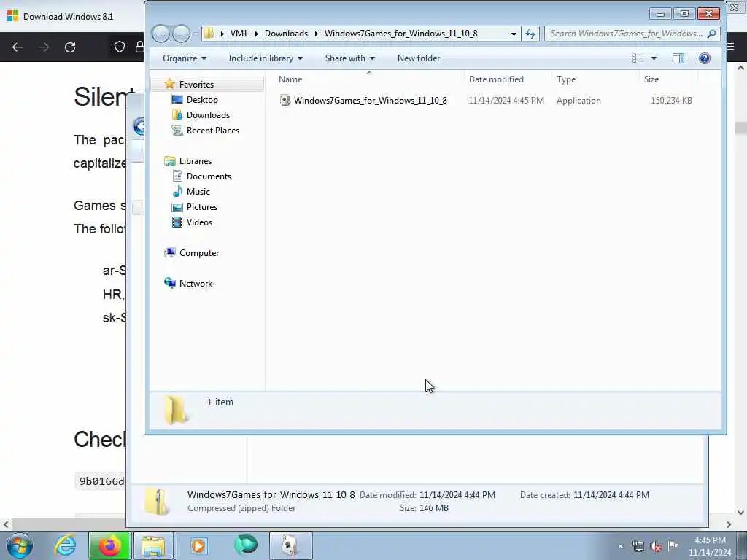The height and width of the screenshot is (560, 747).
Task: Click the card game installer taskbar icon
Action: [290, 545]
